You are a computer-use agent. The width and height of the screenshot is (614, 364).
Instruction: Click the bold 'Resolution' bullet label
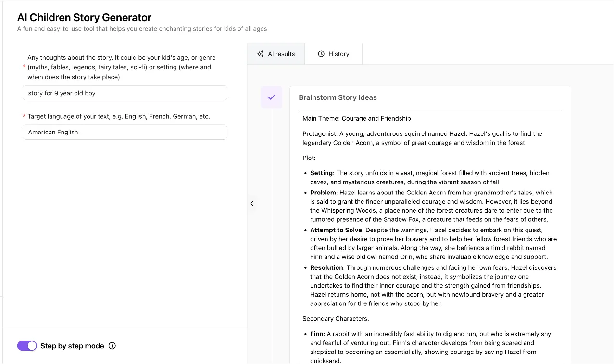[326, 267]
